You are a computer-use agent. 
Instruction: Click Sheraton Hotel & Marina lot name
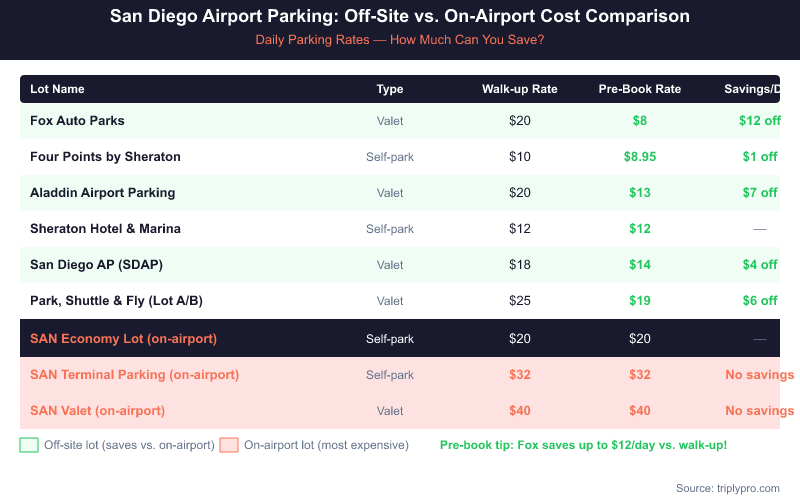point(105,229)
